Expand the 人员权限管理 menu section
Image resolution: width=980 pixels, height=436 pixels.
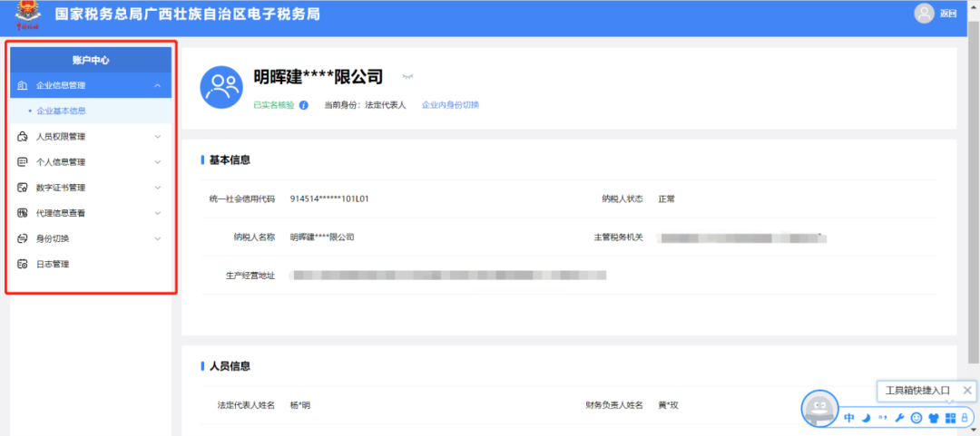coord(91,137)
